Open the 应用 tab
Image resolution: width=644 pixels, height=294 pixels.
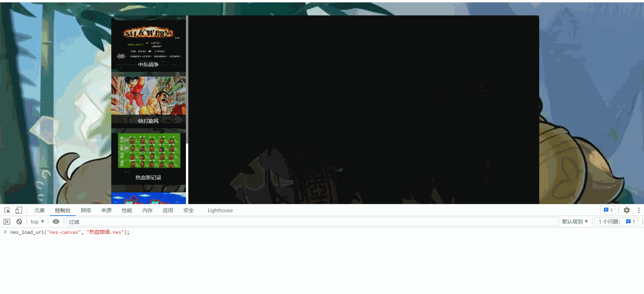(x=168, y=210)
